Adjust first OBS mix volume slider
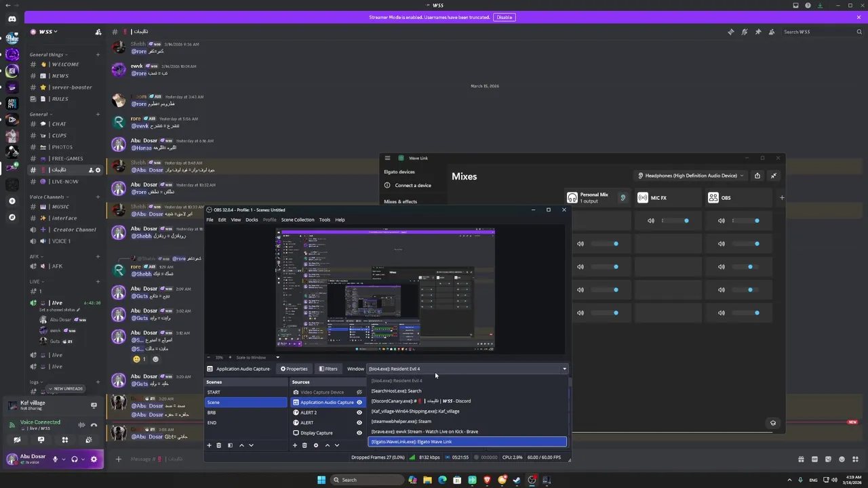868x488 pixels. (744, 220)
